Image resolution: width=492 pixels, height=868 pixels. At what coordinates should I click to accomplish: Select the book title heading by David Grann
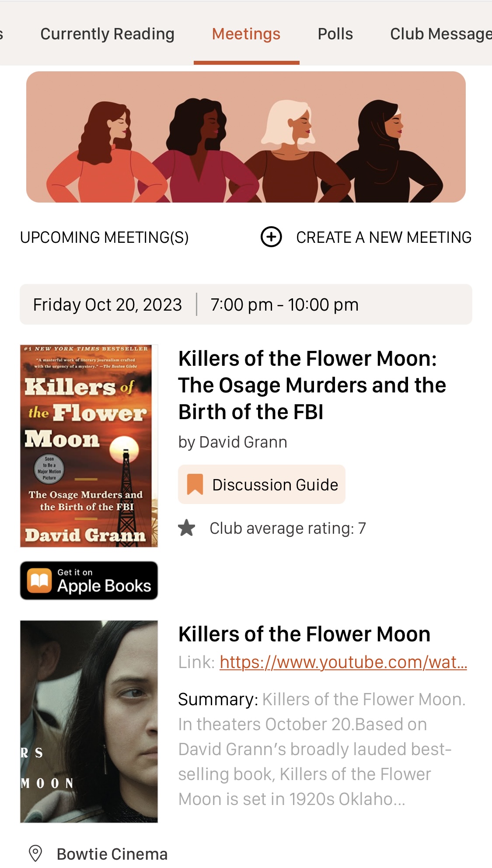click(312, 385)
